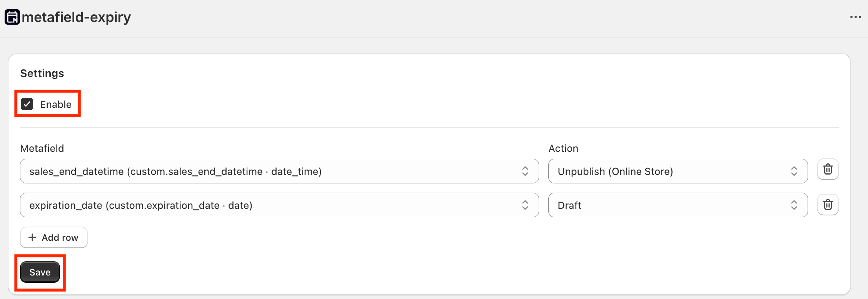Click the plus icon next to Add row
The width and height of the screenshot is (868, 299).
click(33, 237)
